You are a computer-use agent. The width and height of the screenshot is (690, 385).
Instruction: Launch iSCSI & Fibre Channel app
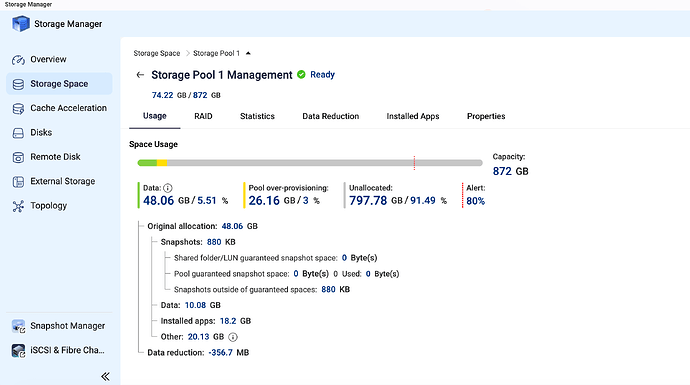[59, 351]
